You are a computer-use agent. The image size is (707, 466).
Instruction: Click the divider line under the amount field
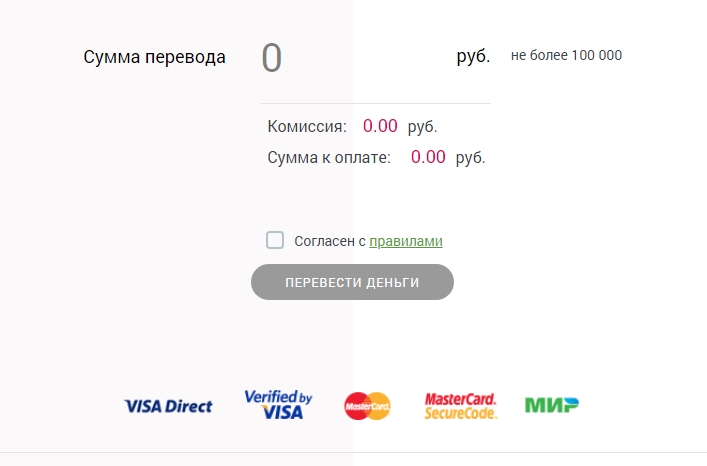376,103
